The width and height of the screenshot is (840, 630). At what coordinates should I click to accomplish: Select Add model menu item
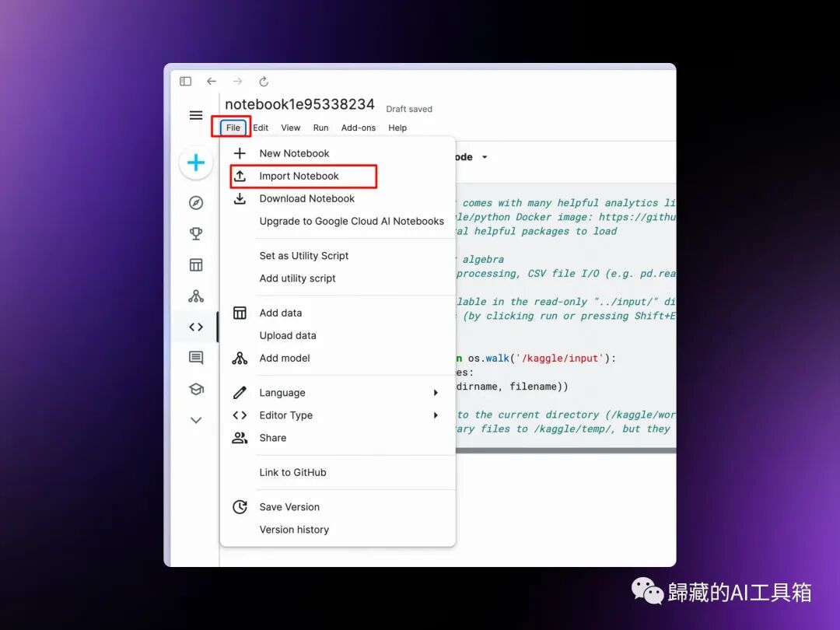(x=338, y=358)
